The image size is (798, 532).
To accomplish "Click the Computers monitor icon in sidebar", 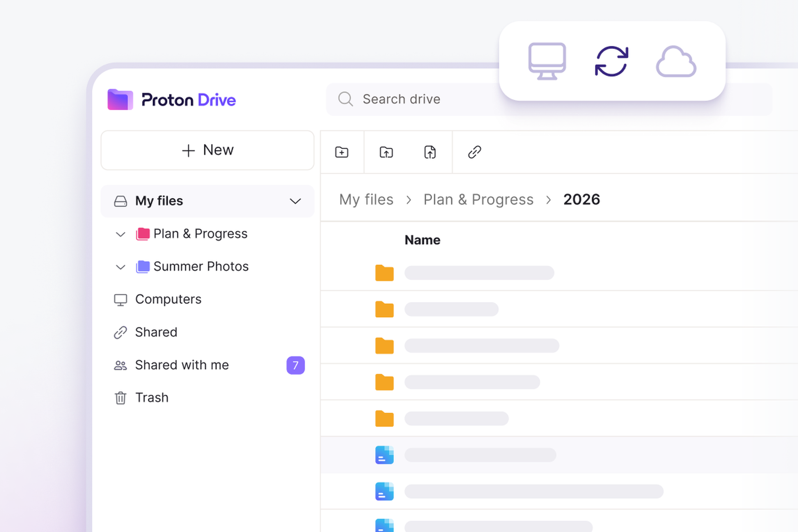I will click(x=120, y=300).
